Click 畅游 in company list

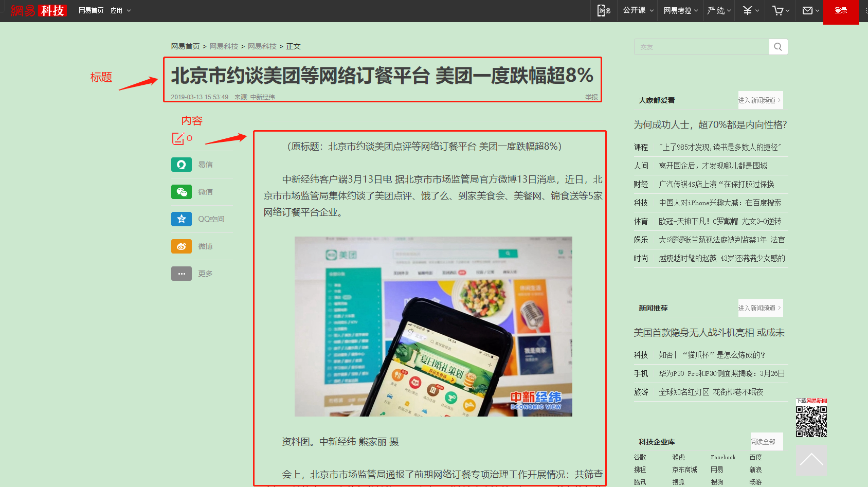(755, 482)
